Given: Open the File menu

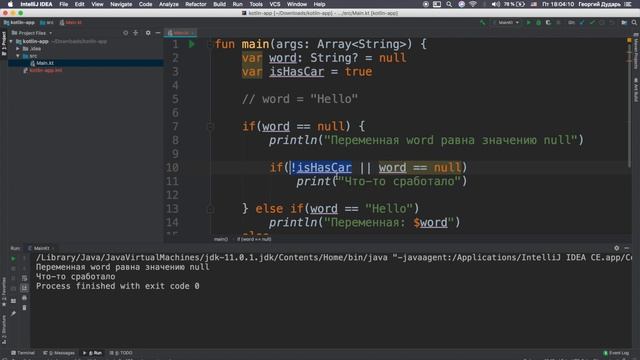Looking at the screenshot, I should coord(64,4).
